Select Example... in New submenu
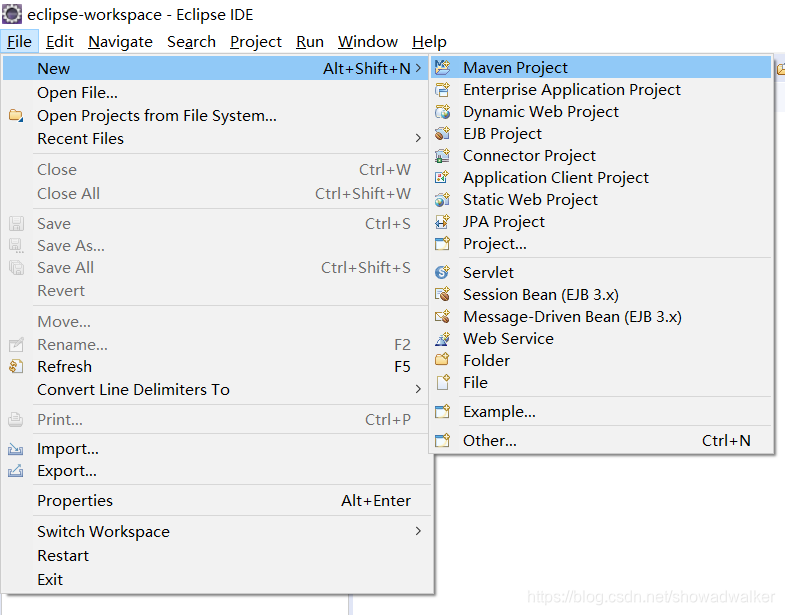The width and height of the screenshot is (785, 615). (x=601, y=412)
